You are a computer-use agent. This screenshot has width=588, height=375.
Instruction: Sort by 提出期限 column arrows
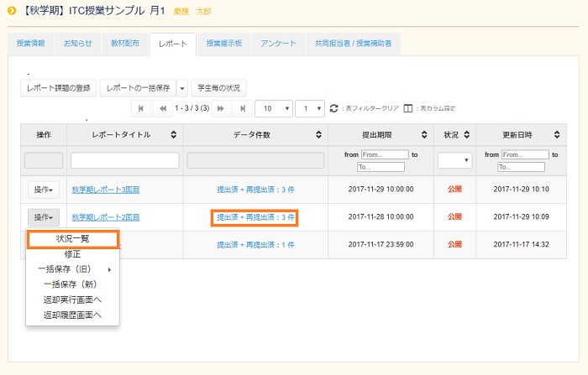(x=425, y=134)
